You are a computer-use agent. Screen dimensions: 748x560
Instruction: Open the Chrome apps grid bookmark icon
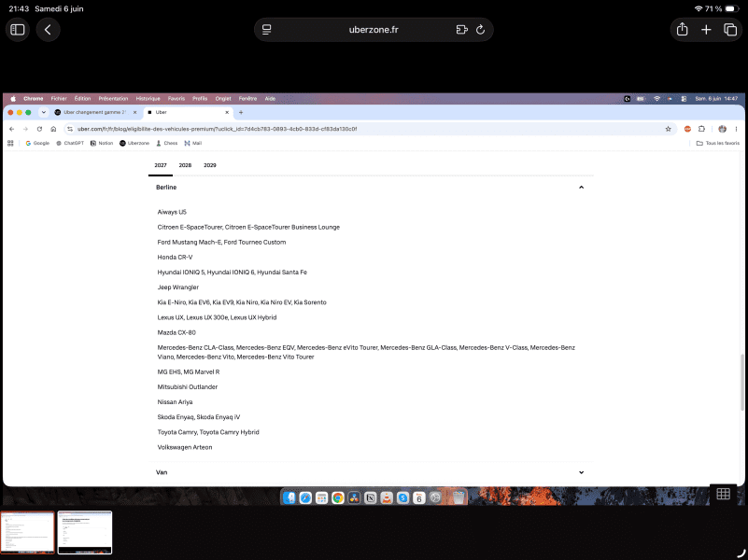(x=10, y=143)
